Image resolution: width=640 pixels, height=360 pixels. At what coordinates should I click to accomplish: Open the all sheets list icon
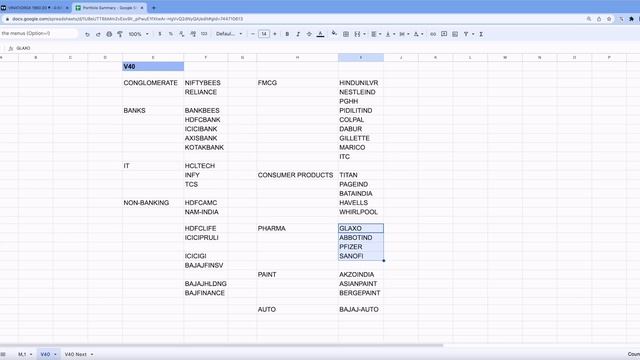click(3, 354)
